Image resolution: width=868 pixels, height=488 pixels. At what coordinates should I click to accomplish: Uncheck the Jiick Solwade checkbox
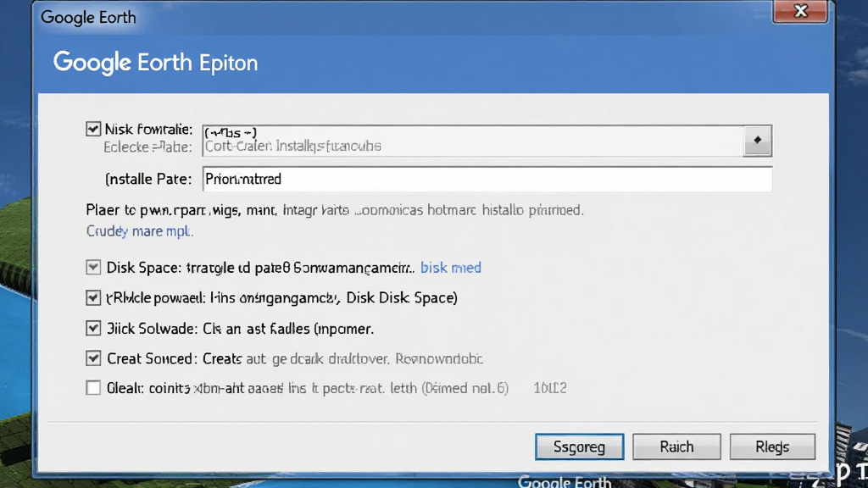(93, 329)
